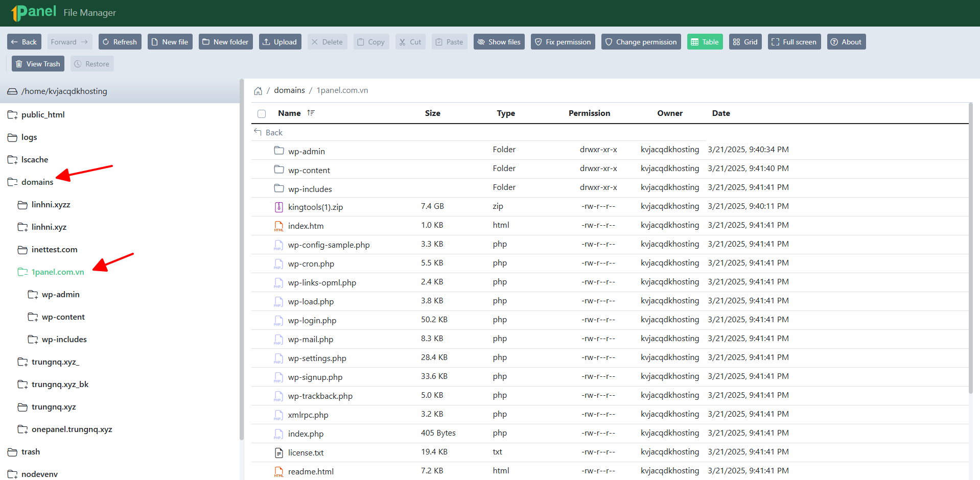Open Change permission dialog
The width and height of the screenshot is (980, 480).
(x=641, y=42)
